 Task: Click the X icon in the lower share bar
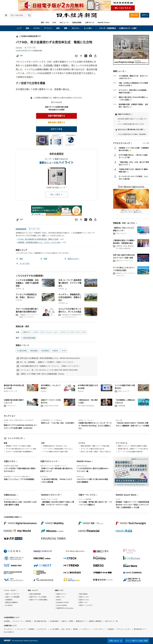[x=86, y=219]
